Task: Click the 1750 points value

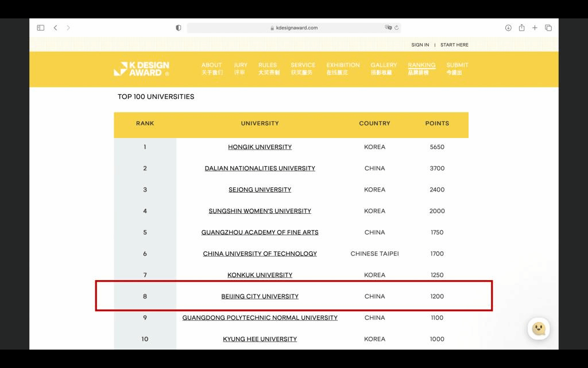Action: [x=437, y=232]
